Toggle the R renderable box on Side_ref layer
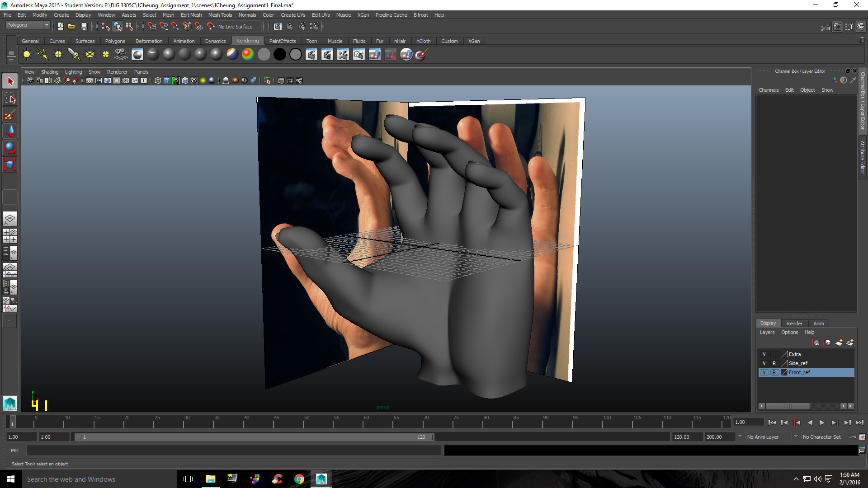Viewport: 868px width, 488px height. pyautogui.click(x=774, y=363)
